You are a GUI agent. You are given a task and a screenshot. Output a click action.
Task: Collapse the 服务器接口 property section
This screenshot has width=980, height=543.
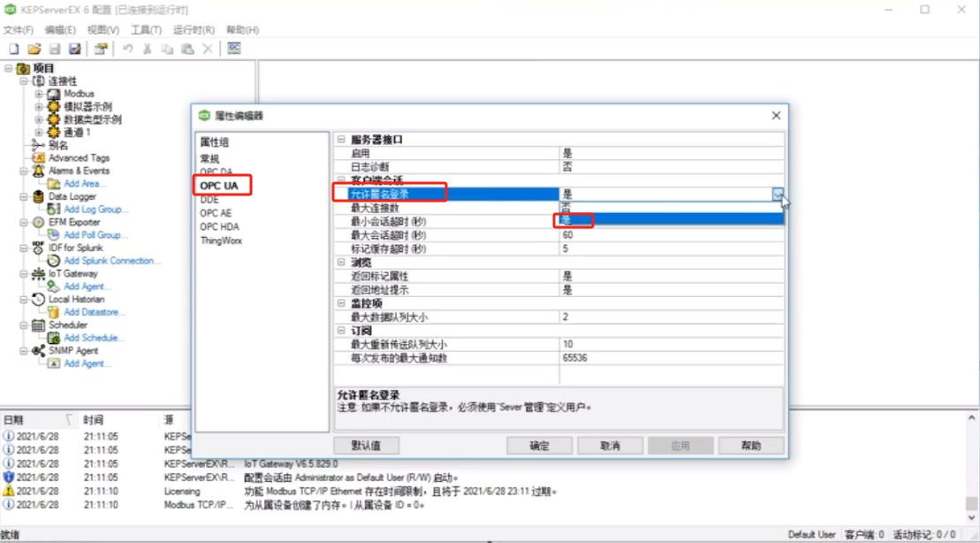point(341,140)
